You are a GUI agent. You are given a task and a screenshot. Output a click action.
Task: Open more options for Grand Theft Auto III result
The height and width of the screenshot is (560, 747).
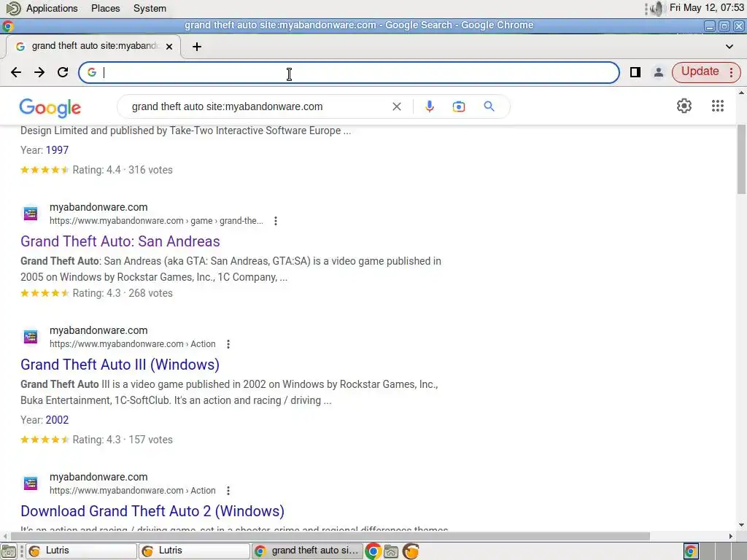(x=228, y=344)
